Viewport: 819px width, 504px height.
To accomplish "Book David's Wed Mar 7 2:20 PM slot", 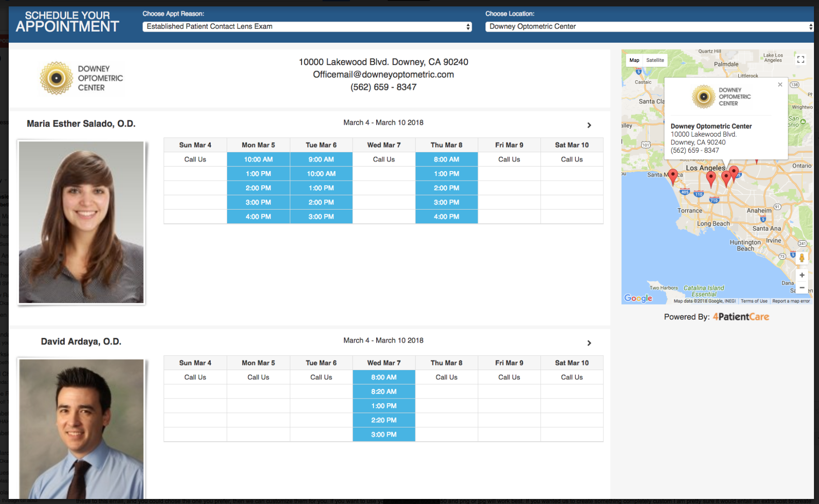I will point(384,420).
